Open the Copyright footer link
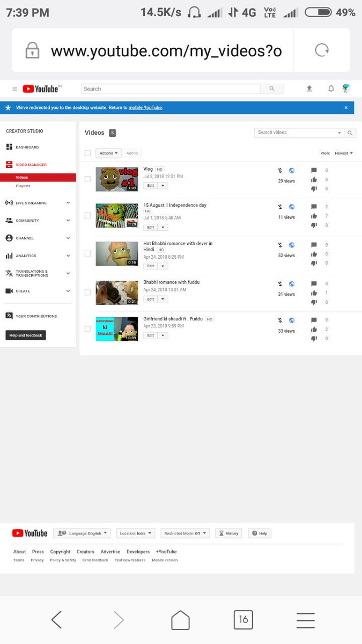Image resolution: width=362 pixels, height=644 pixels. [x=60, y=552]
